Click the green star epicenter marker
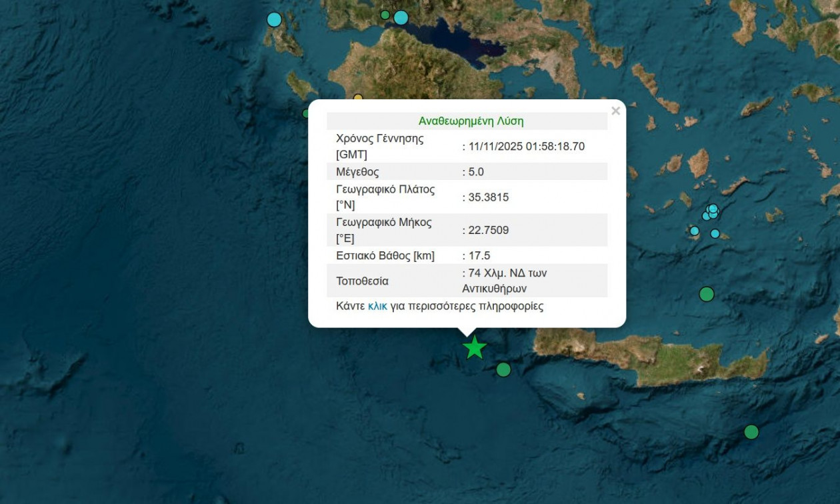This screenshot has height=504, width=840. tap(474, 347)
